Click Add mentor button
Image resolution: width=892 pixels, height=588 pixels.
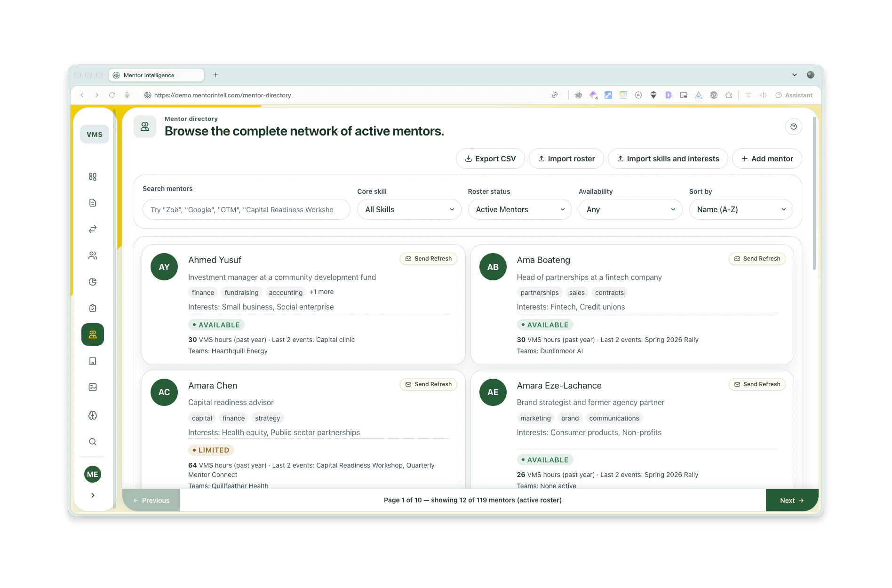pyautogui.click(x=767, y=159)
